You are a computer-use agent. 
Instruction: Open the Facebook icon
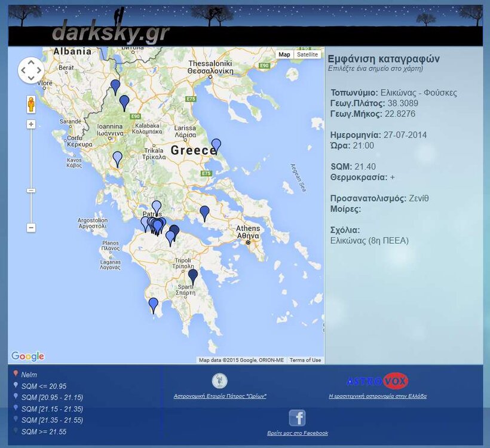297,418
